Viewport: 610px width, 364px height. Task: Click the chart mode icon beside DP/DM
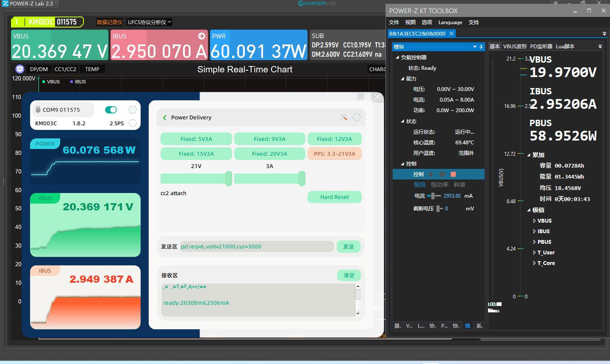coord(19,69)
